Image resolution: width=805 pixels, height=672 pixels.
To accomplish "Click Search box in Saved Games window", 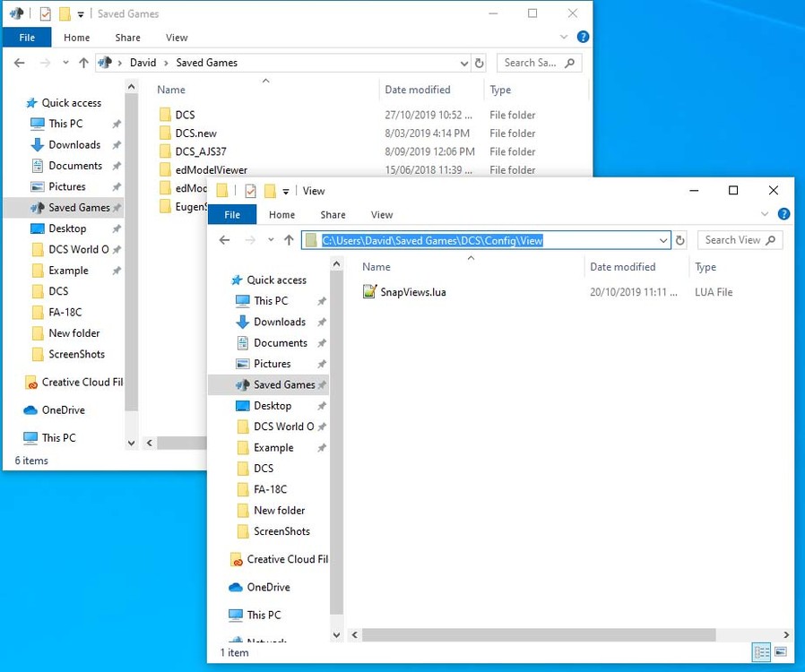I will (x=539, y=63).
